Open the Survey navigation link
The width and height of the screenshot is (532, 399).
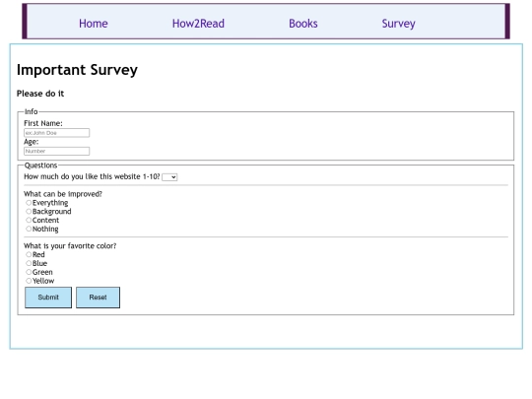point(398,24)
